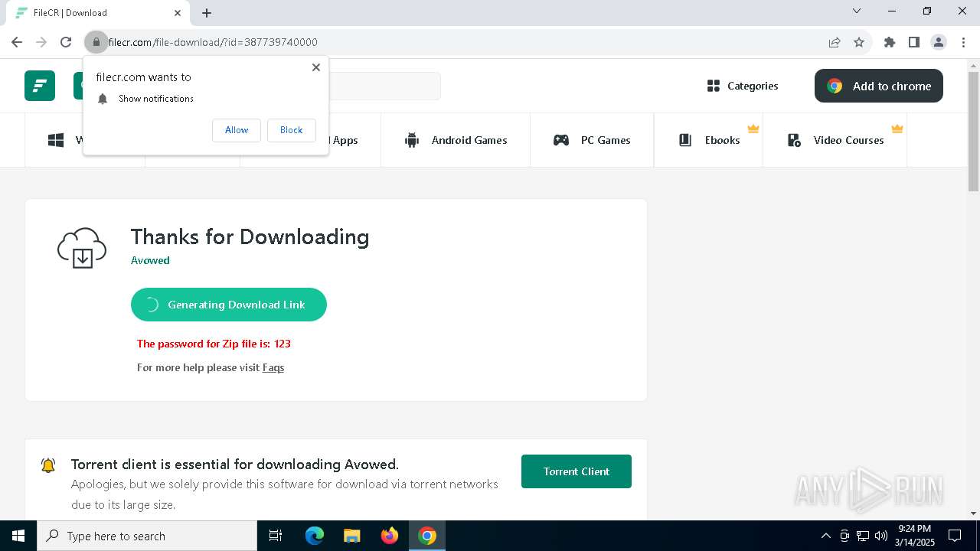Click the Avowed title text

pyautogui.click(x=150, y=260)
